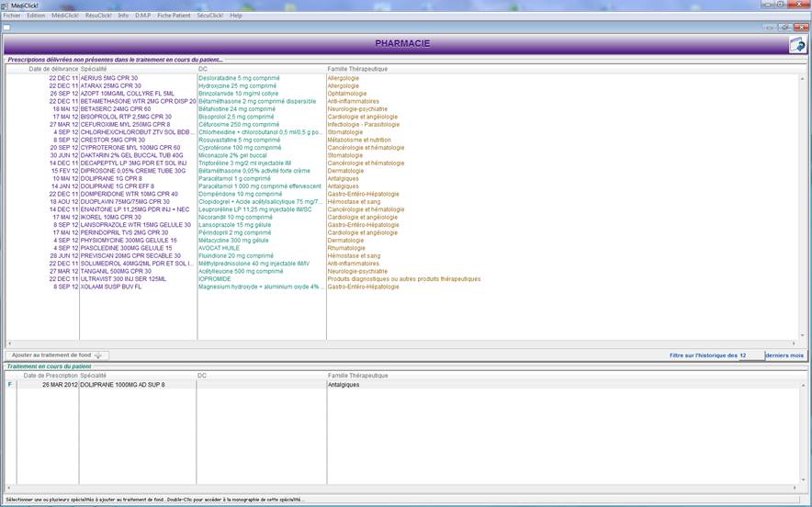
Task: Select DOMPERIDONE WTR 10MG CPR 40 row
Action: click(x=401, y=194)
